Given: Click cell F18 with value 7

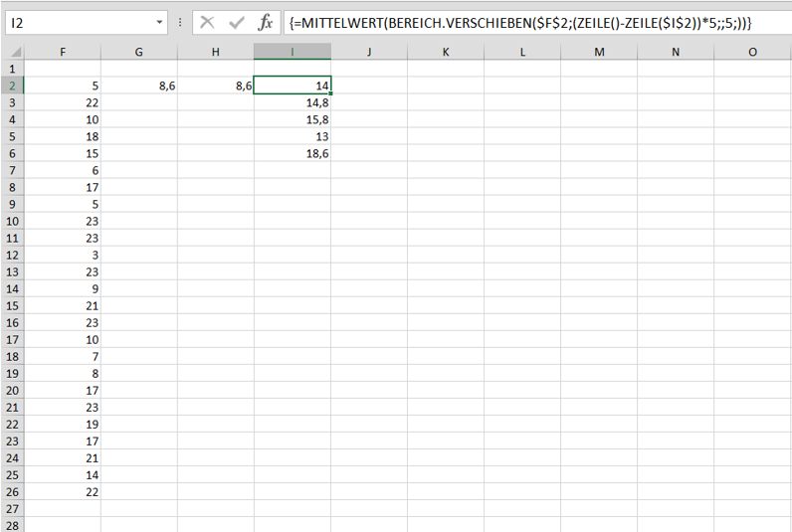Looking at the screenshot, I should pyautogui.click(x=63, y=356).
